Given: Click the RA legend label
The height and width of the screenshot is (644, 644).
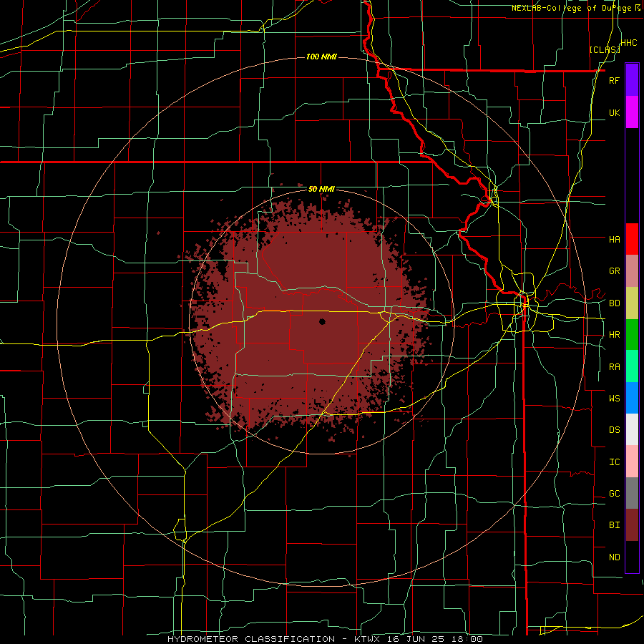Looking at the screenshot, I should (614, 367).
